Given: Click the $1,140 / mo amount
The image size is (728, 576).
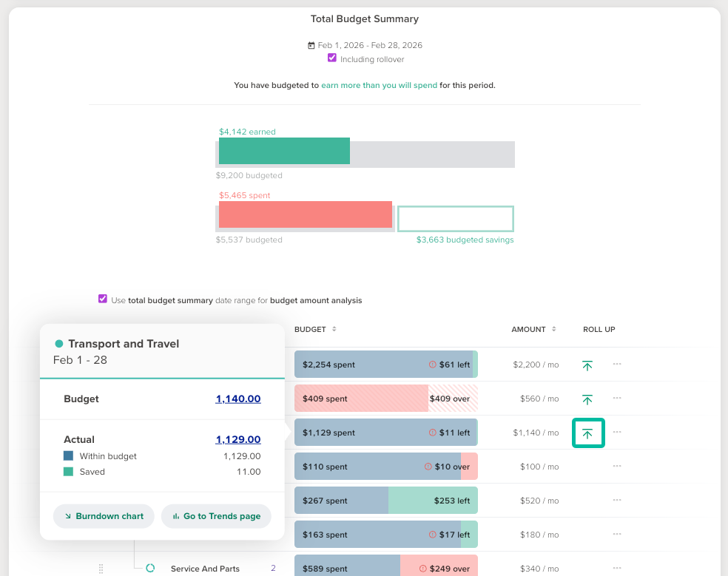Looking at the screenshot, I should (536, 432).
